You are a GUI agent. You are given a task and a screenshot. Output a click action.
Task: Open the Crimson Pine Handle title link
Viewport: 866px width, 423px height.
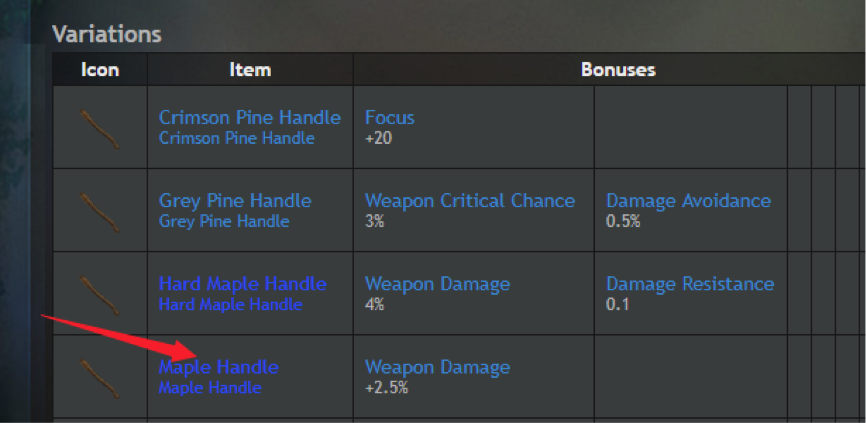coord(250,118)
